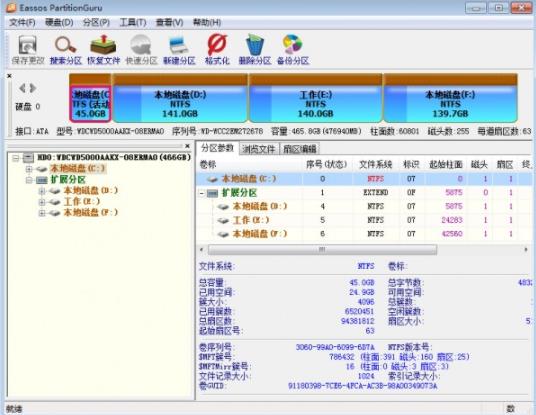Open the 工具(T) menu
The width and height of the screenshot is (536, 415).
pyautogui.click(x=133, y=23)
